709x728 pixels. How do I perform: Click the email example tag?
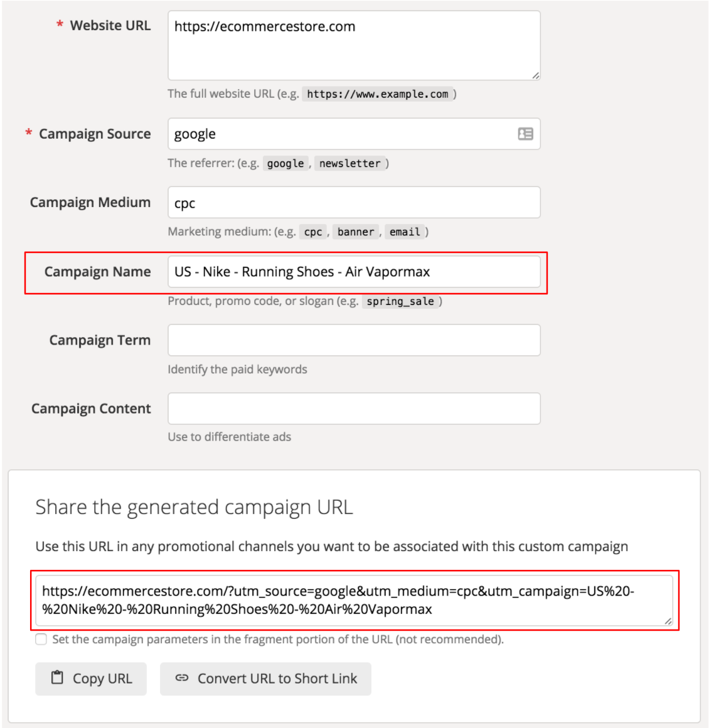403,231
